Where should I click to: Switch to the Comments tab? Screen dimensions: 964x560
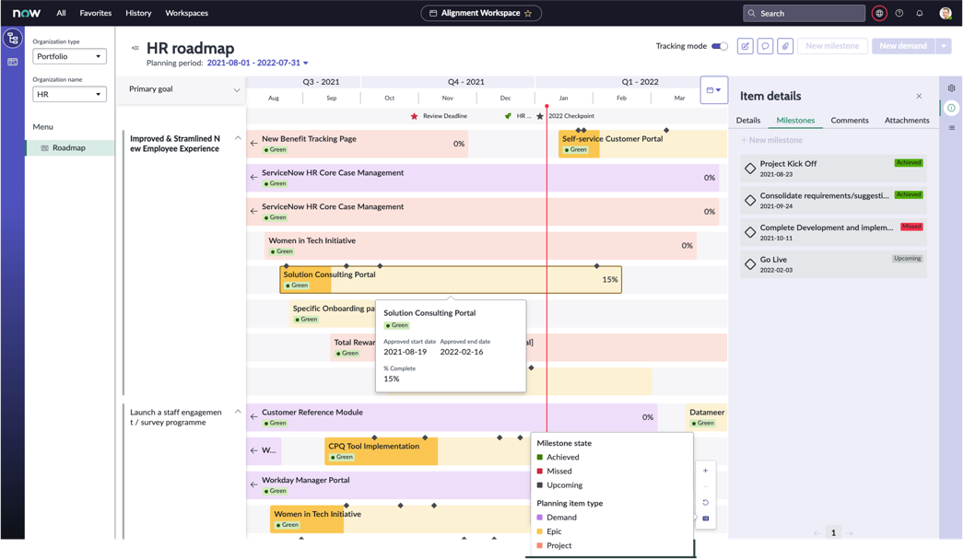[850, 121]
